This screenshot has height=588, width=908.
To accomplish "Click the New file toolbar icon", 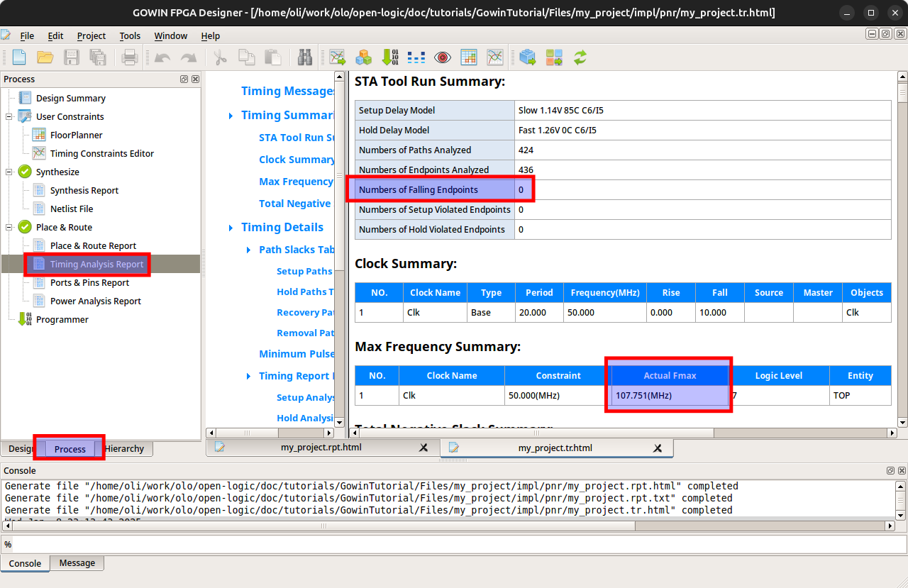I will click(x=18, y=57).
